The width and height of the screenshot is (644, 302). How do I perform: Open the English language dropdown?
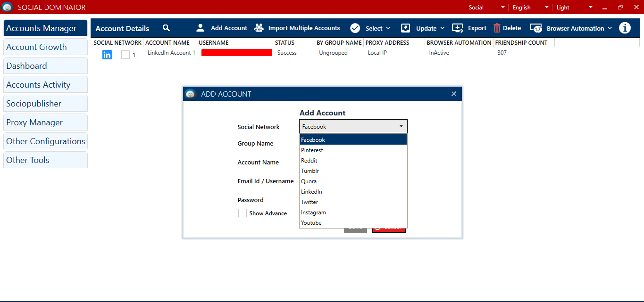point(531,7)
